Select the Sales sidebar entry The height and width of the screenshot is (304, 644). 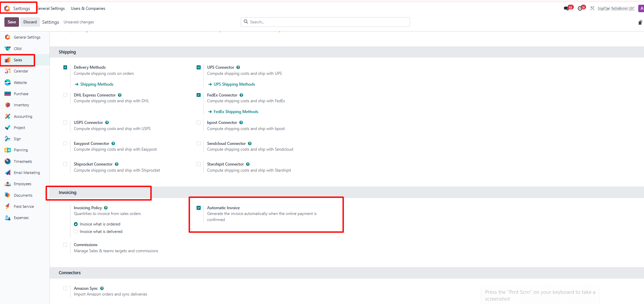pyautogui.click(x=25, y=60)
